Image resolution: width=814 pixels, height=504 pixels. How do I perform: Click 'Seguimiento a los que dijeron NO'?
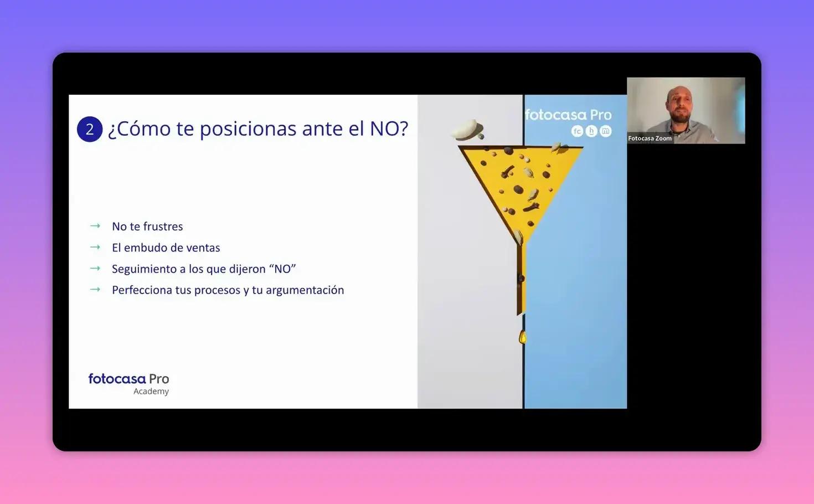tap(204, 269)
